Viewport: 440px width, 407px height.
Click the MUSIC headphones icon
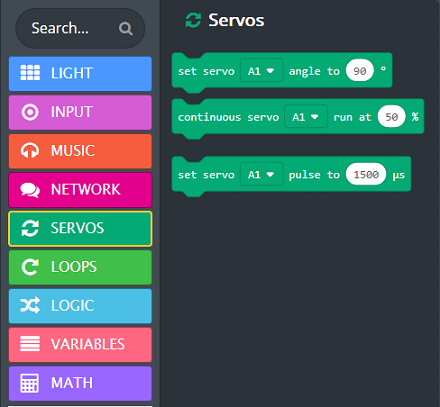(30, 151)
